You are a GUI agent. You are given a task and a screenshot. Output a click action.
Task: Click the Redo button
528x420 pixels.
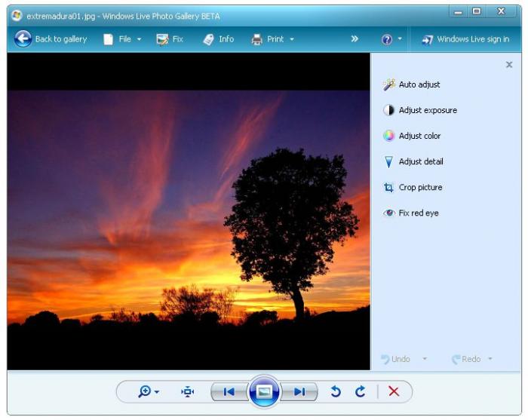[x=466, y=359]
